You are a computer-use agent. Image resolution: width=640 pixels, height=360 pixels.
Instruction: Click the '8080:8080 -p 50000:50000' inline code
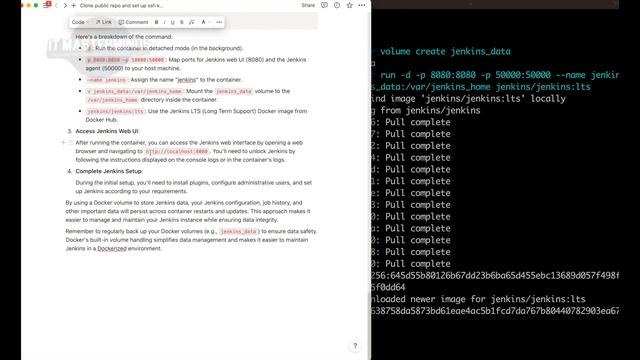[125, 60]
